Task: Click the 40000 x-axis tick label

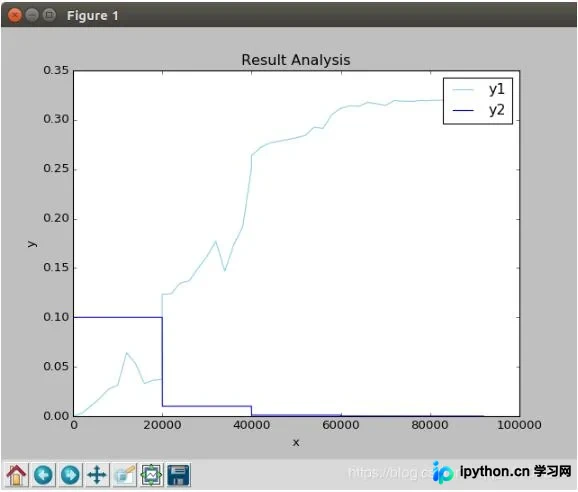Action: 251,425
